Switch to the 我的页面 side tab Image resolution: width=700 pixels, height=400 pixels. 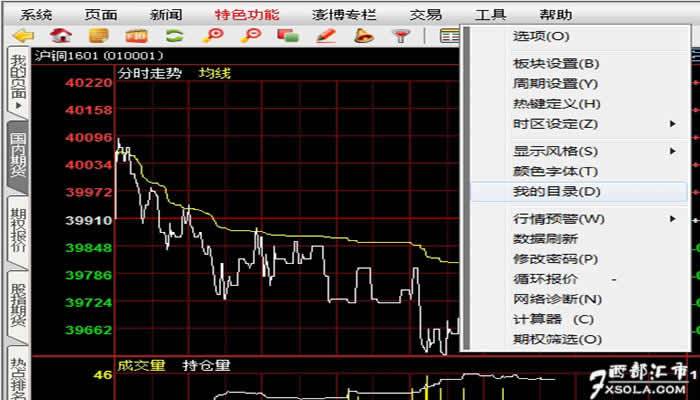click(x=18, y=83)
